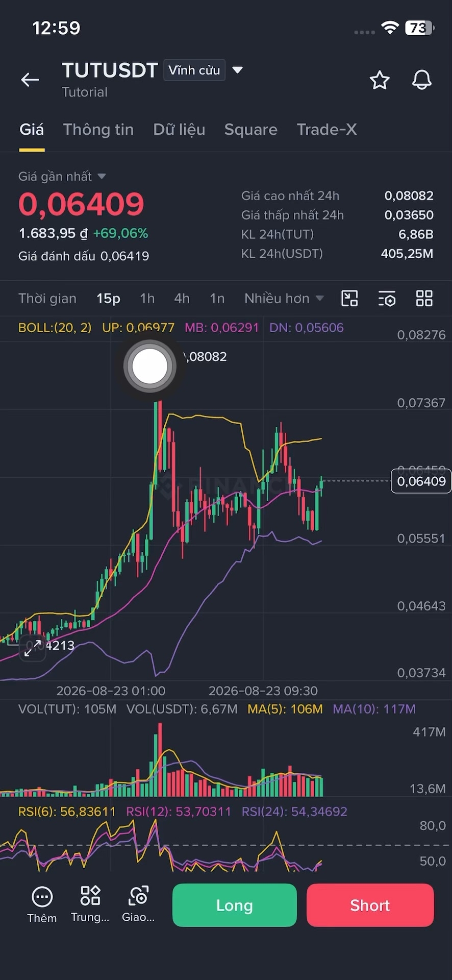452x980 pixels.
Task: Tap the 24h high value 0,08082
Action: tap(409, 195)
